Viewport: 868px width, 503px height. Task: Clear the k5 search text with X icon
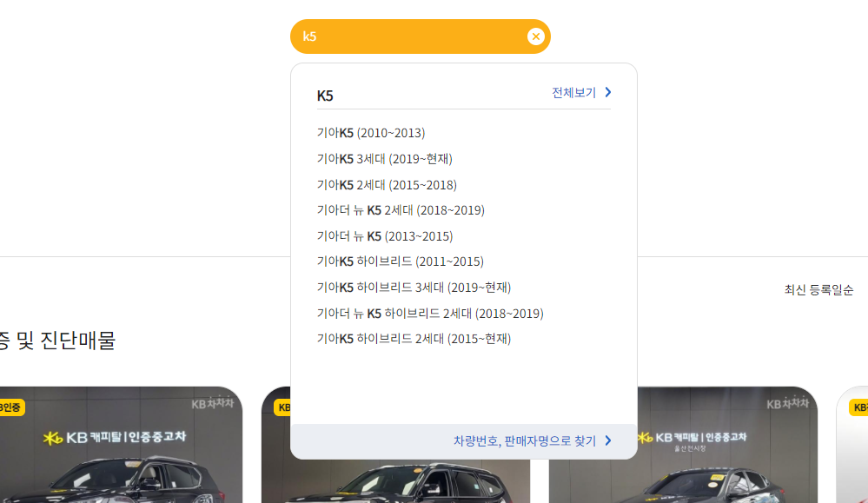[535, 36]
